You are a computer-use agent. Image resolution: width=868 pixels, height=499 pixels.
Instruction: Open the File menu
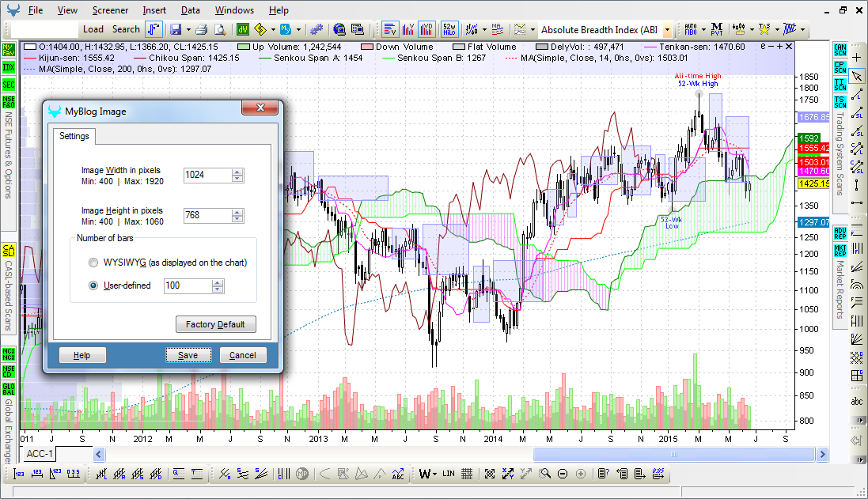(x=36, y=10)
